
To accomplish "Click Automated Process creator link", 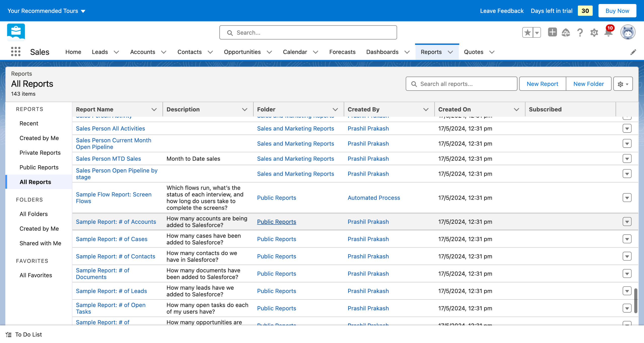I will [x=374, y=198].
